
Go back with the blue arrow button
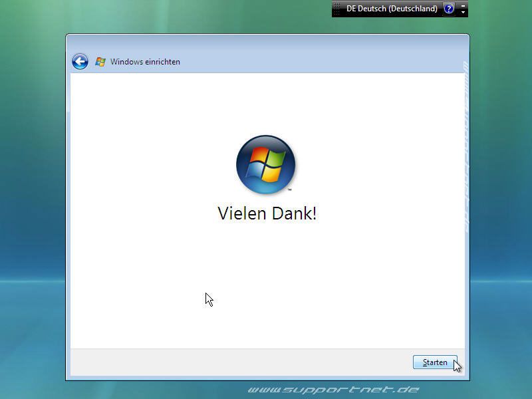coord(80,62)
